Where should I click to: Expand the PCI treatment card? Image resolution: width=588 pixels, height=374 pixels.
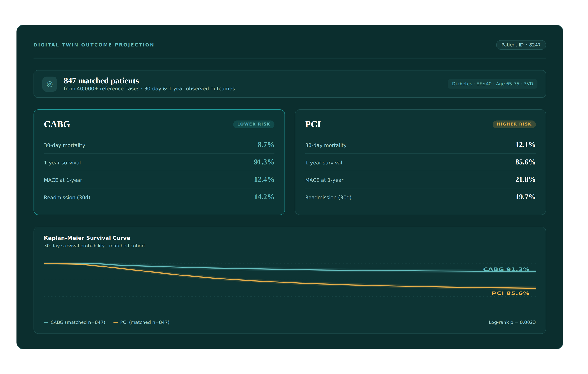pyautogui.click(x=420, y=163)
